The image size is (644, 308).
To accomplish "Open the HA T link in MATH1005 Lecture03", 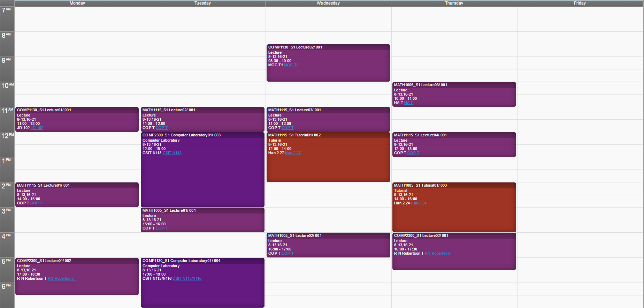I will pyautogui.click(x=408, y=103).
